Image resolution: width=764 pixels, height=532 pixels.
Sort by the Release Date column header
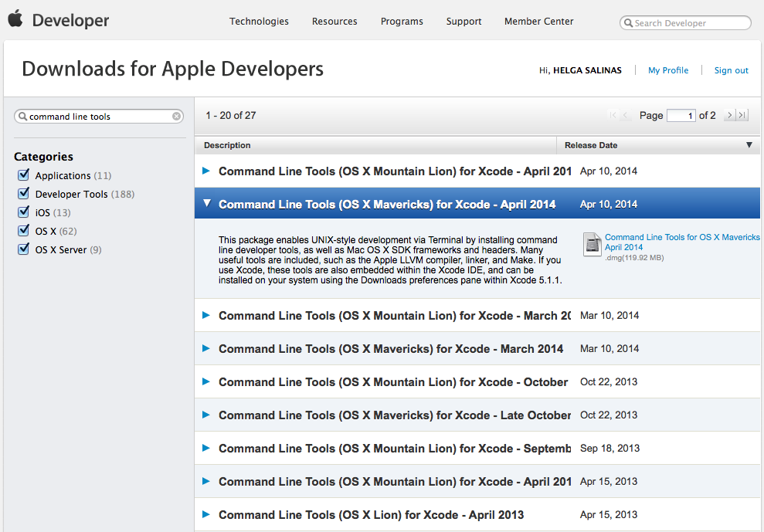[x=658, y=145]
